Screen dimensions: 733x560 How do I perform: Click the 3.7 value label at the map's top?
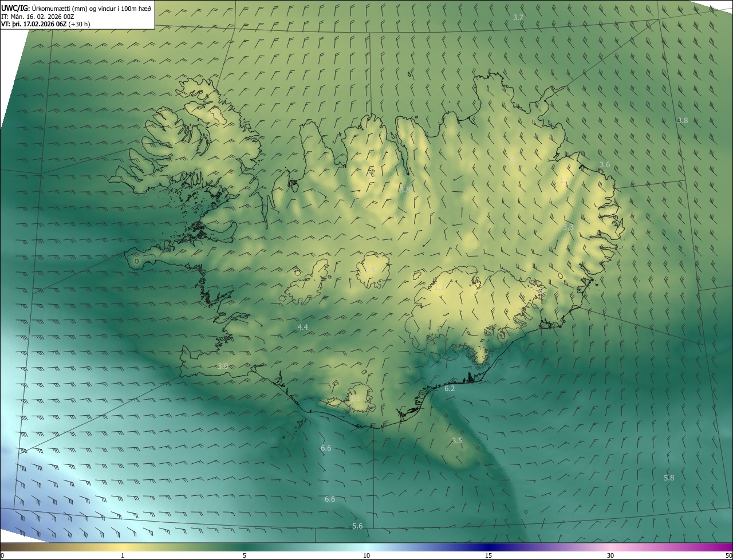coord(518,18)
